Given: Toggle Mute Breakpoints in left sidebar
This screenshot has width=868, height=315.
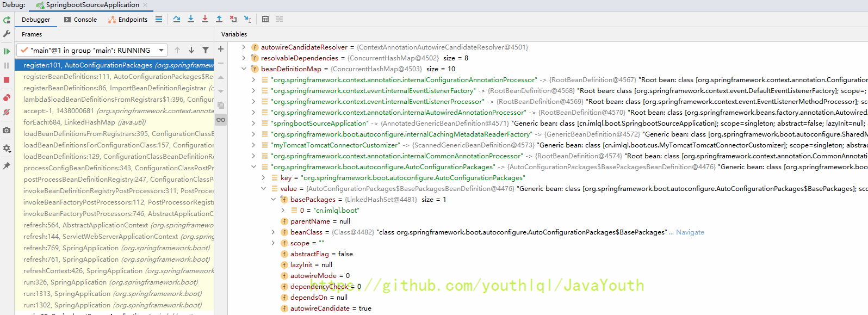Looking at the screenshot, I should 7,112.
